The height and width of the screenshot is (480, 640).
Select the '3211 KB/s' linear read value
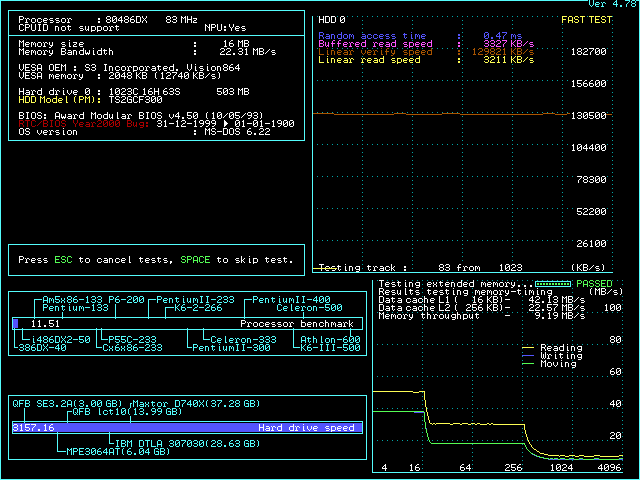click(509, 60)
